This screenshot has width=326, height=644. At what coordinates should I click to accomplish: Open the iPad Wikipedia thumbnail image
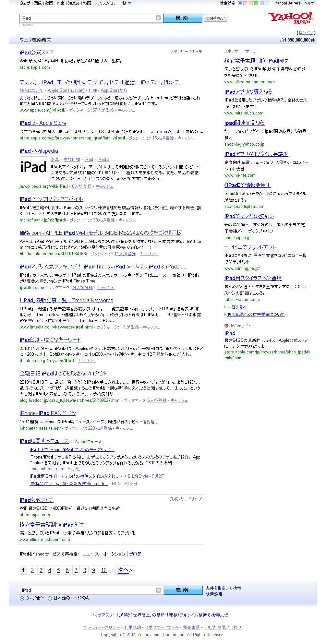[x=33, y=167]
